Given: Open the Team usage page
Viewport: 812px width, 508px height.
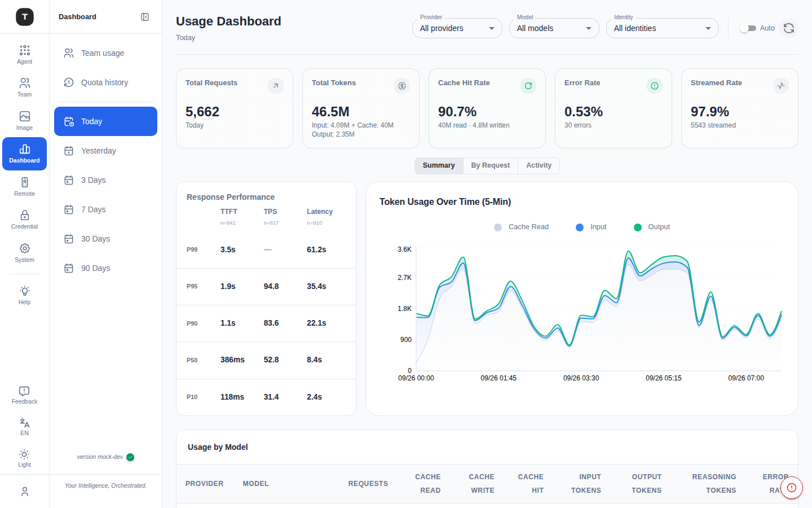Looking at the screenshot, I should (x=105, y=53).
